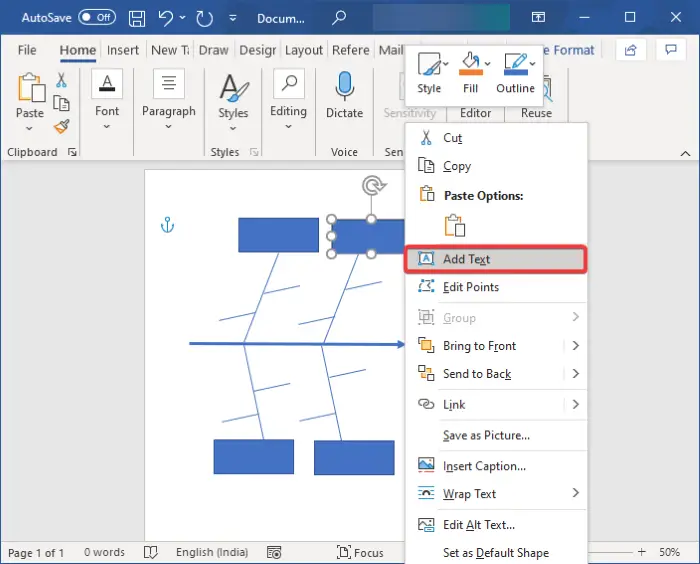The image size is (700, 564).
Task: Switch to the Layout tab
Action: point(304,50)
